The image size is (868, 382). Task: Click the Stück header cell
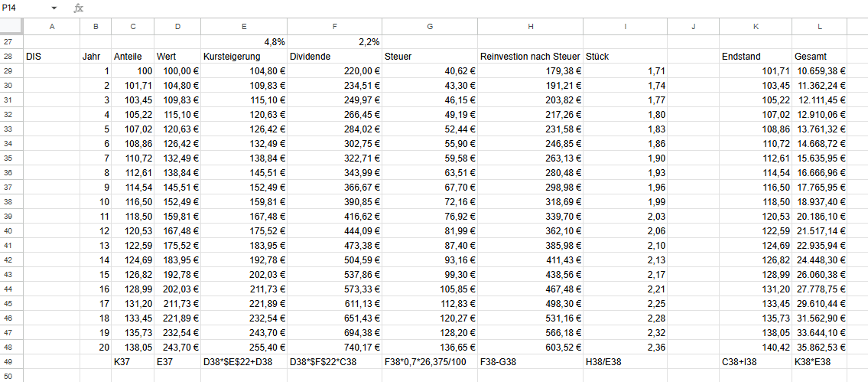click(x=625, y=57)
